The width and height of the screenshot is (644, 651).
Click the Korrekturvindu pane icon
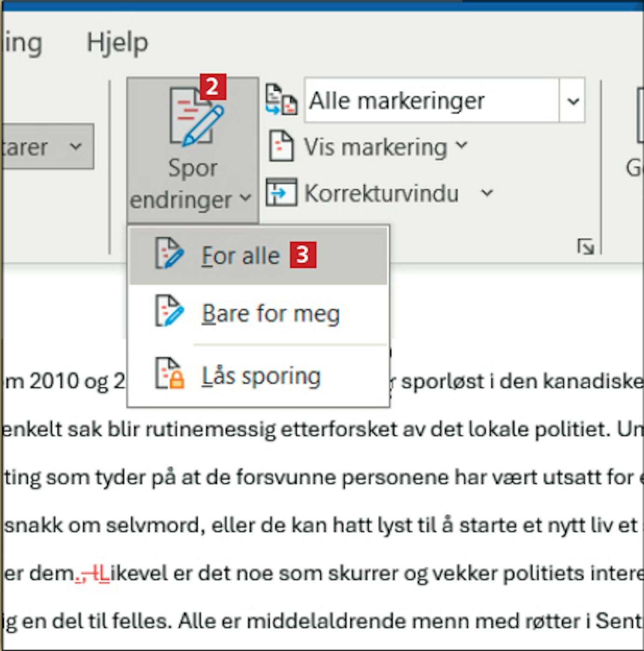point(281,193)
